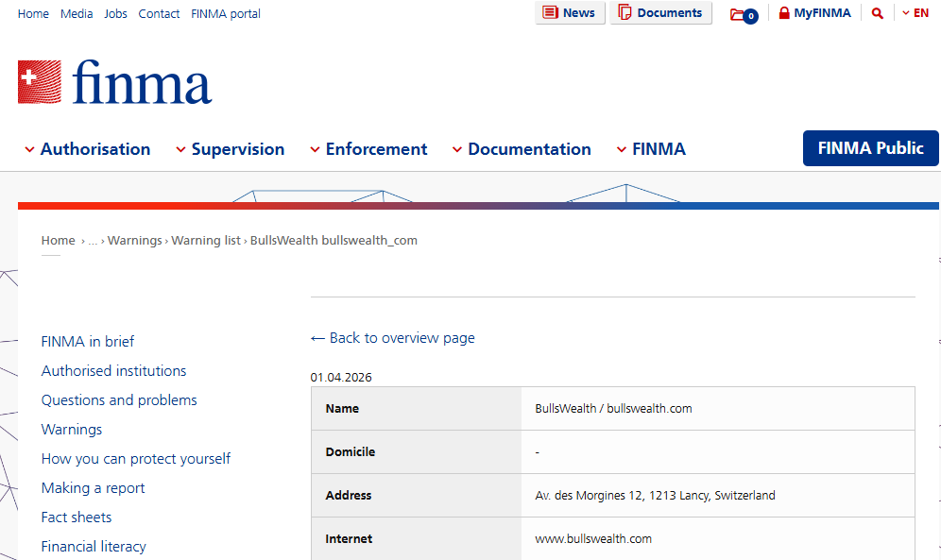Open Fact sheets sidebar link
Image resolution: width=941 pixels, height=560 pixels.
point(77,518)
